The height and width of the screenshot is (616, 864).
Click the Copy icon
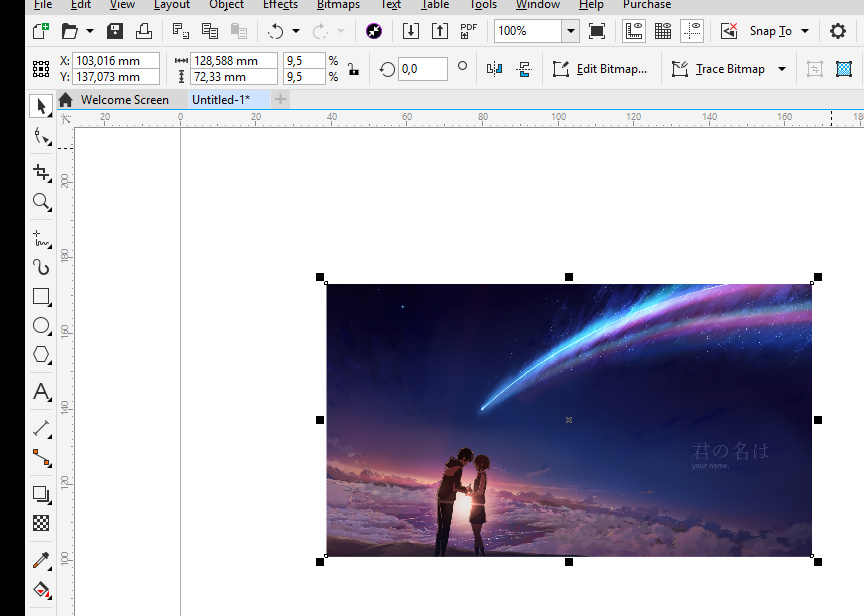[x=210, y=31]
